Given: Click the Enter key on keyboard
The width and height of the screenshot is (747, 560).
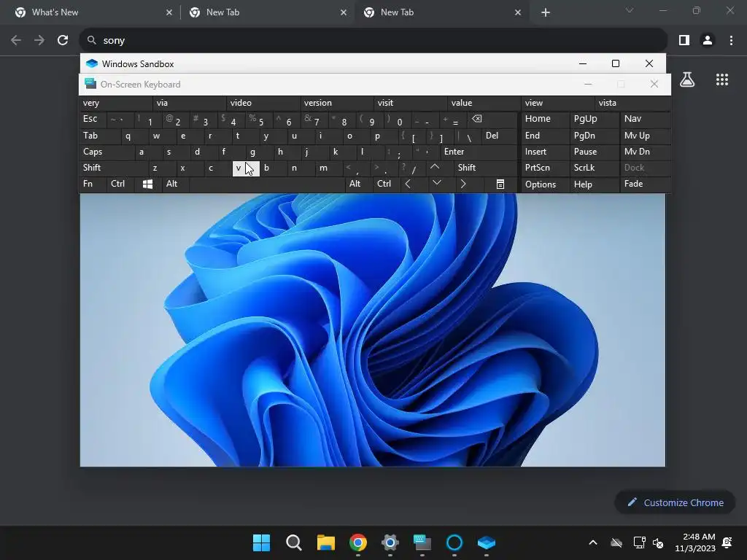Looking at the screenshot, I should click(479, 152).
